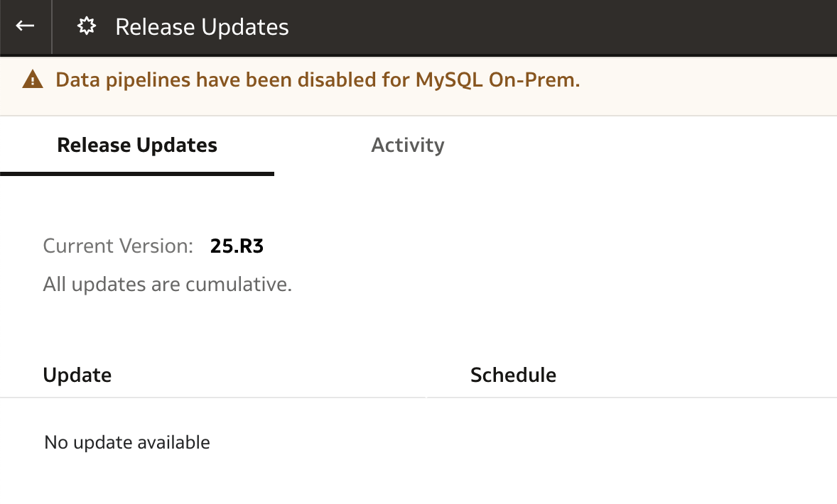Click the warning triangle icon in banner
The image size is (837, 504).
(33, 80)
